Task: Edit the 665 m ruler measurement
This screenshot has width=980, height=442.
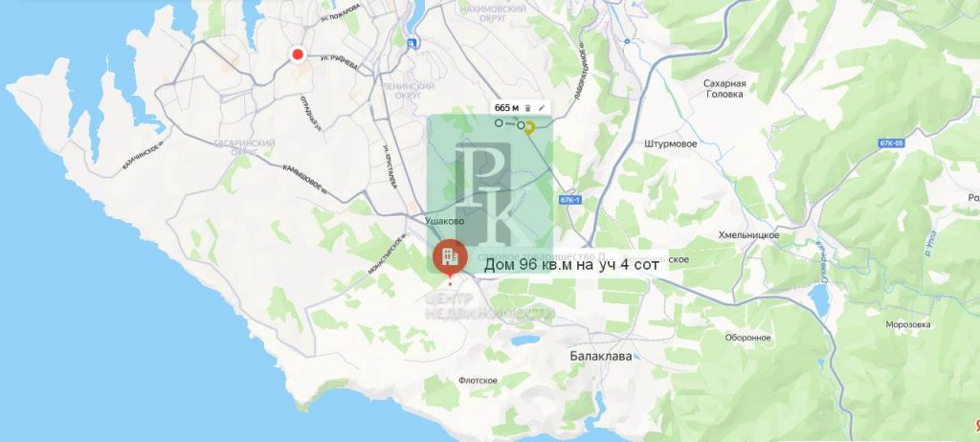Action: click(x=542, y=108)
